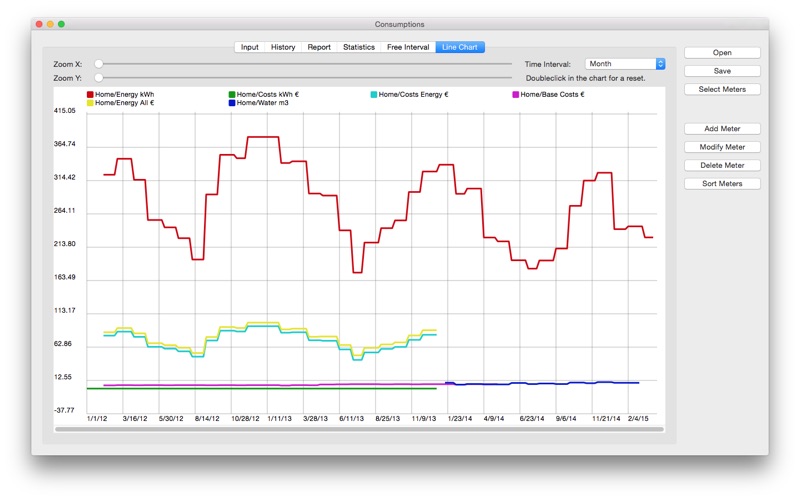800x500 pixels.
Task: Click the green Home/Costs kWh € legend swatch
Action: (x=232, y=94)
